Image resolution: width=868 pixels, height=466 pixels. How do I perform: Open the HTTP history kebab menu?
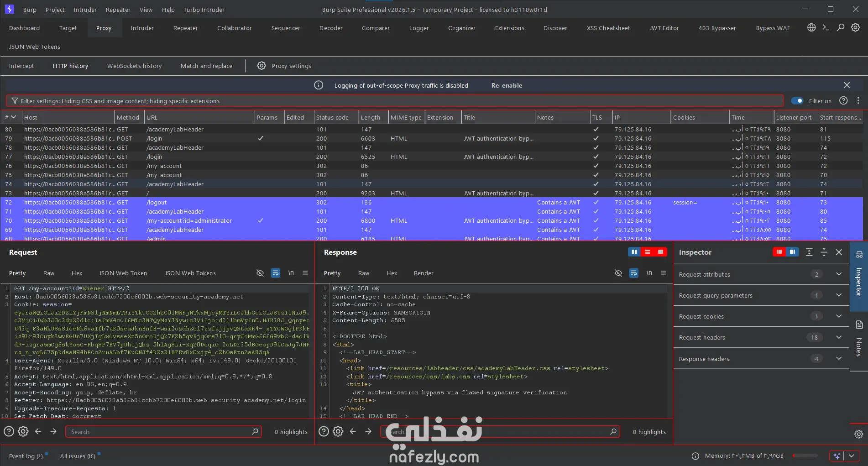tap(858, 101)
